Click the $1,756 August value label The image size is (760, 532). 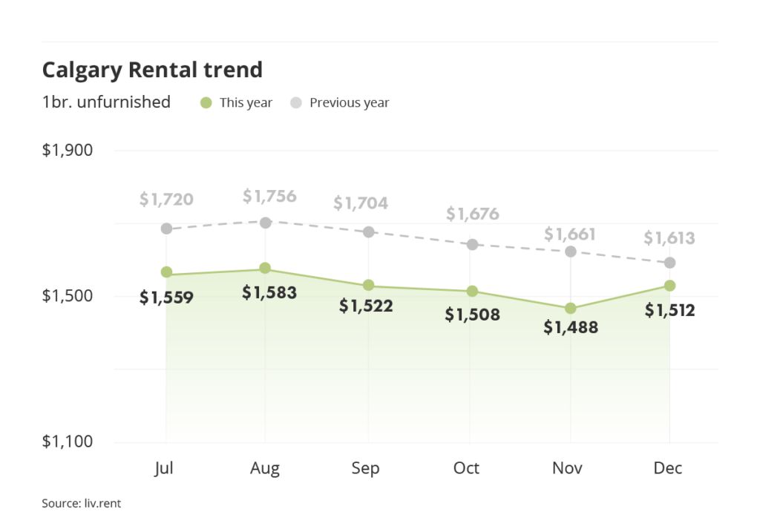269,197
